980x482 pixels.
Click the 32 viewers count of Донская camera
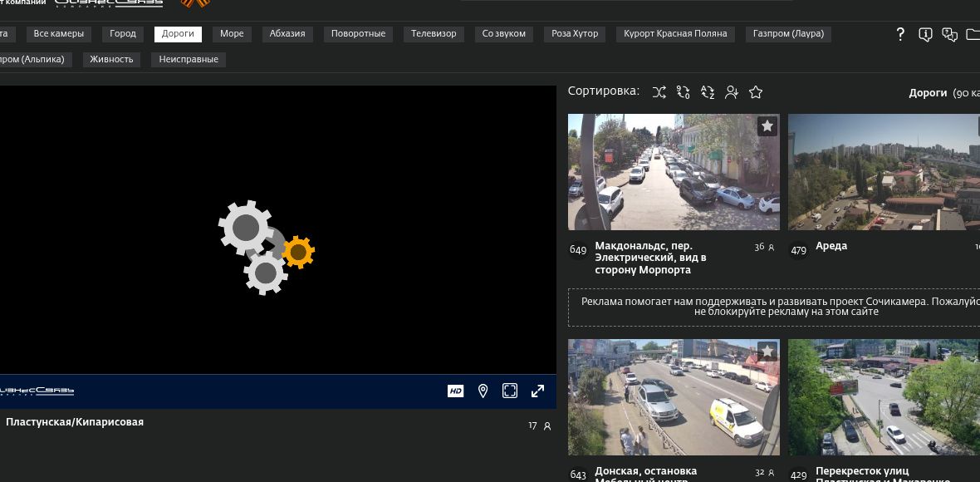764,473
